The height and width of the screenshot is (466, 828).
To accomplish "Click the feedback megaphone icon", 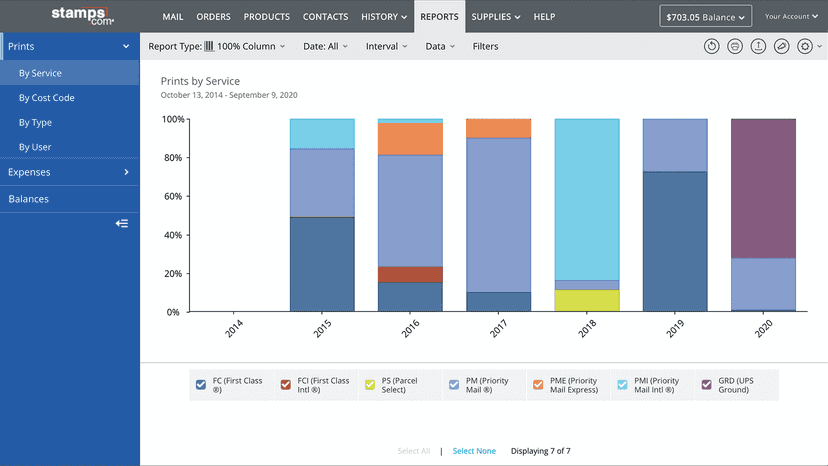I will pyautogui.click(x=782, y=46).
